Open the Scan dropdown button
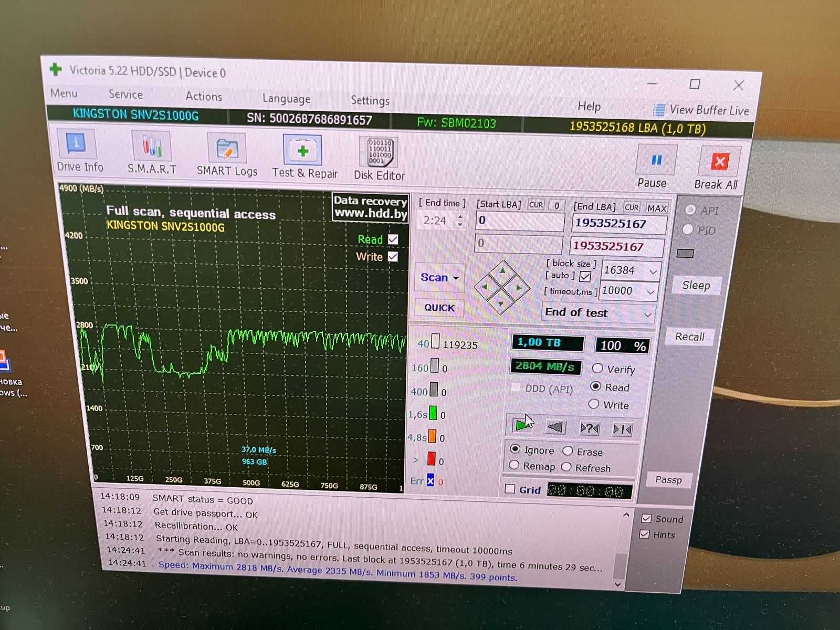The width and height of the screenshot is (840, 630). pos(439,277)
